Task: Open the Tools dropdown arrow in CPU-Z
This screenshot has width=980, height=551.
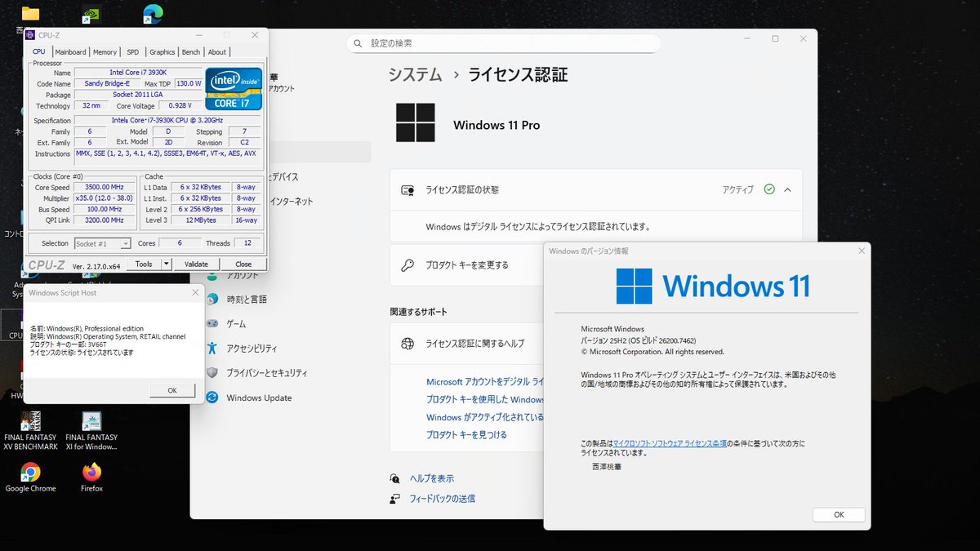Action: click(167, 264)
